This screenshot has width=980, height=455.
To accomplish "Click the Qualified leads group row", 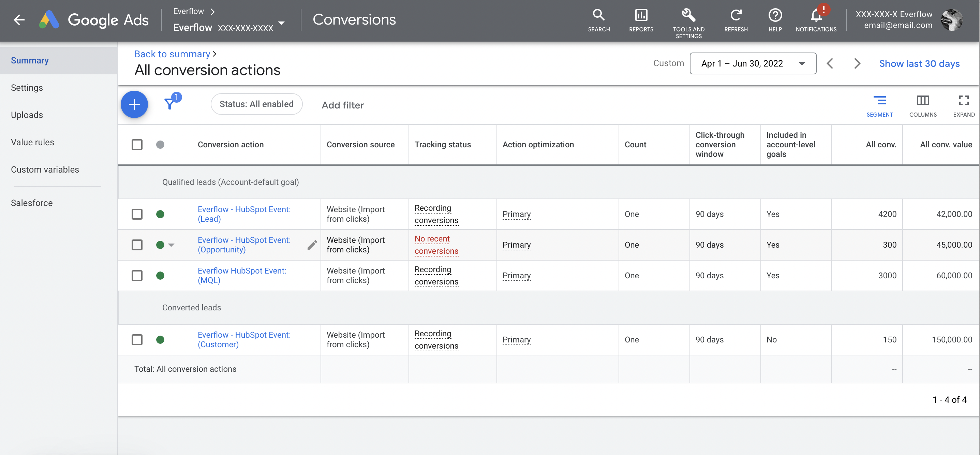I will point(549,182).
